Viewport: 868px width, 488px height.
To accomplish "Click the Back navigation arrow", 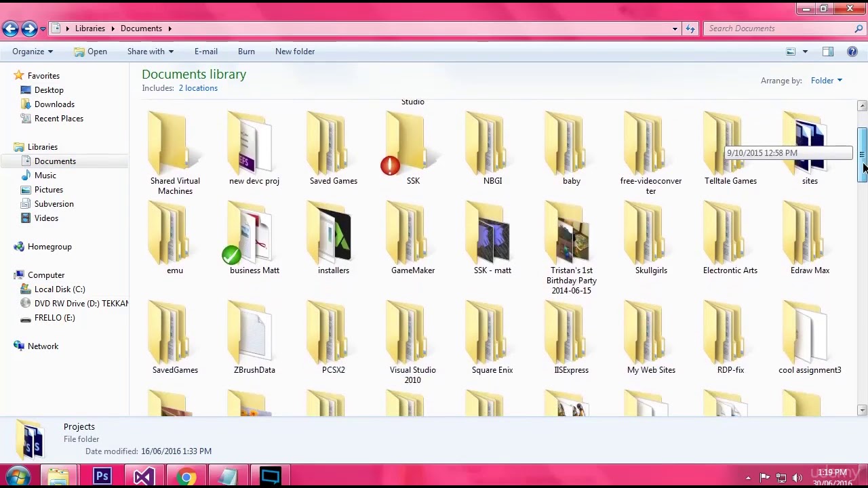I will (10, 28).
